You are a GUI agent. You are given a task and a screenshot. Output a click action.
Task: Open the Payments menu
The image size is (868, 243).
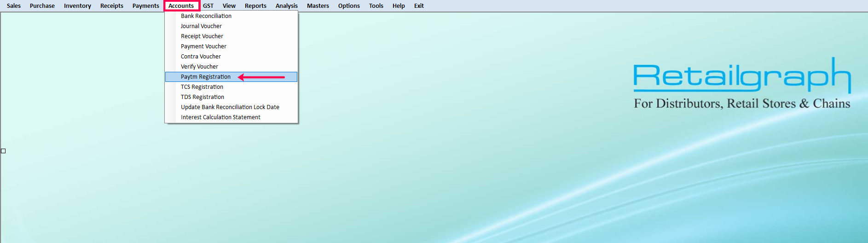(146, 6)
